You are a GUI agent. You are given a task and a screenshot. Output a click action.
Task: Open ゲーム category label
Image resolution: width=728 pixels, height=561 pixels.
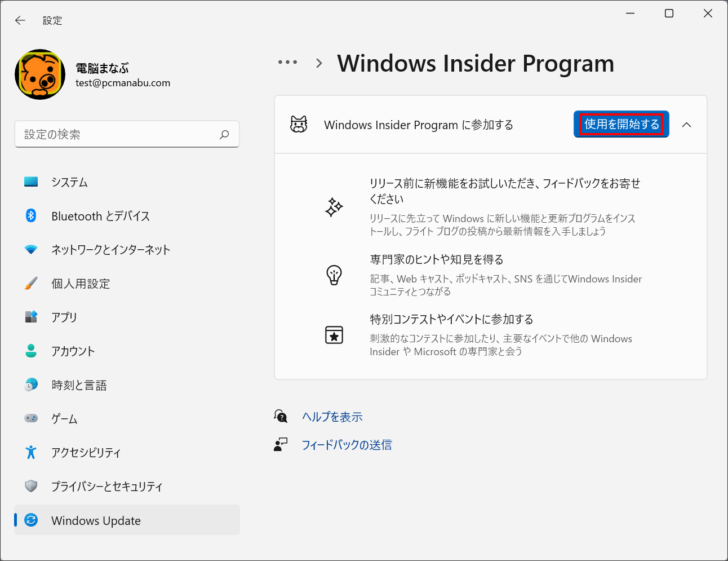click(x=64, y=419)
